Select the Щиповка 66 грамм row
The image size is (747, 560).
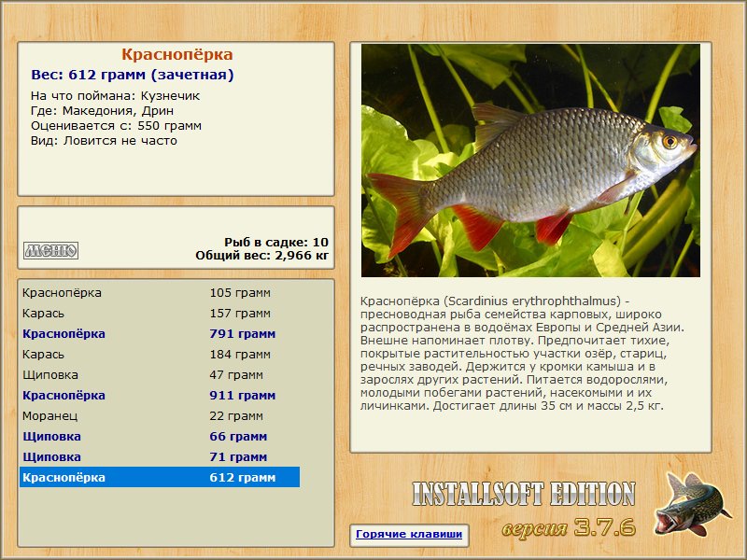pos(160,436)
